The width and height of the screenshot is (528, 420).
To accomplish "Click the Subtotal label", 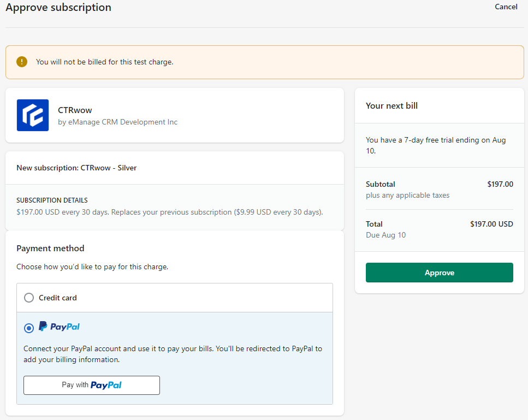I will tap(381, 184).
